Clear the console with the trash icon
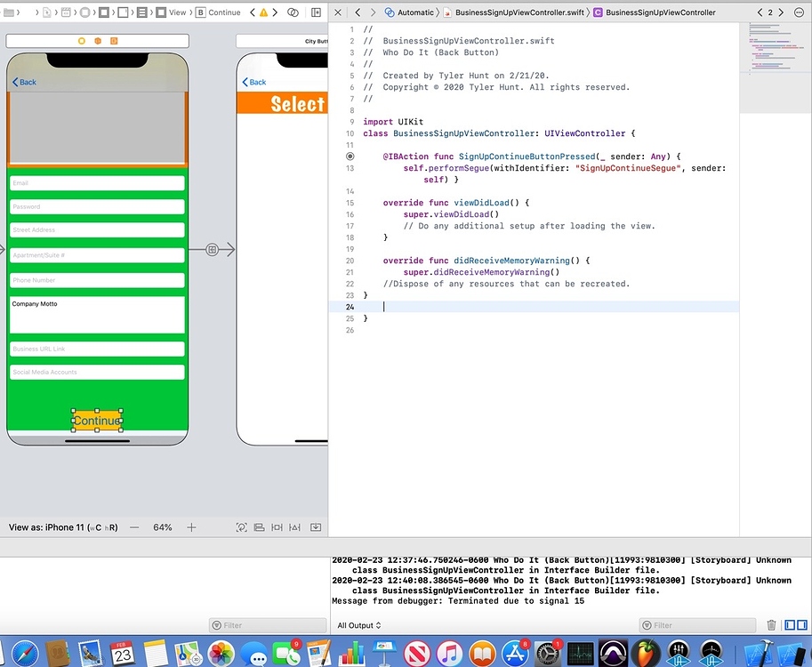This screenshot has width=812, height=667. [x=770, y=625]
